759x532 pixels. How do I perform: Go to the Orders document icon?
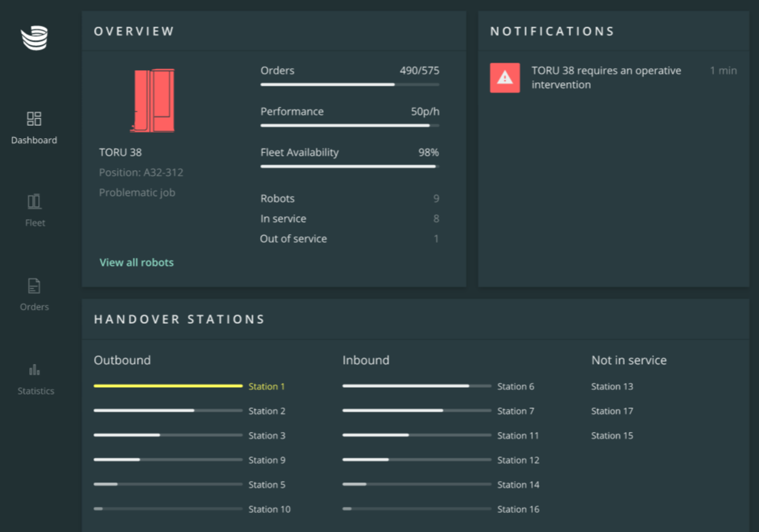coord(34,286)
